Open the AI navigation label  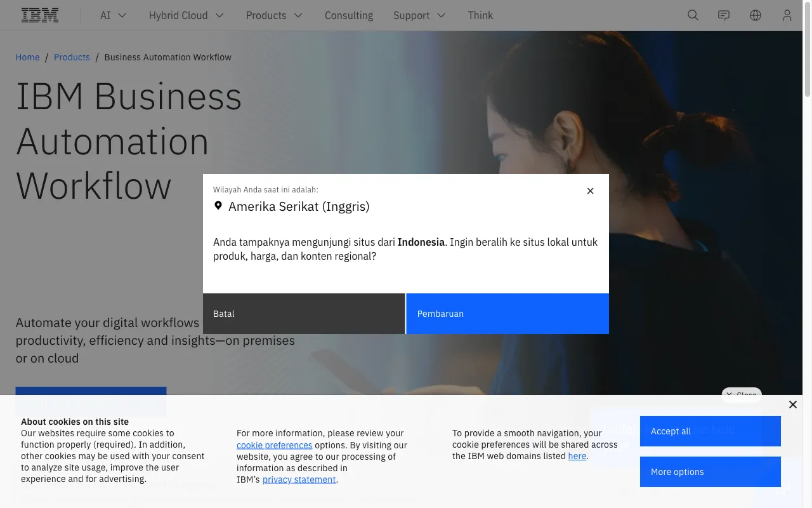105,15
